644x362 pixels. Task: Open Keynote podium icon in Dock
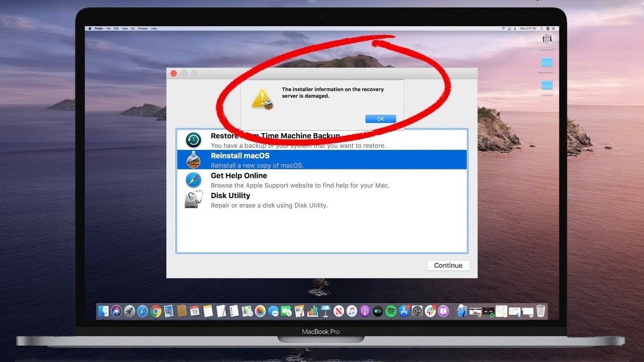point(325,311)
